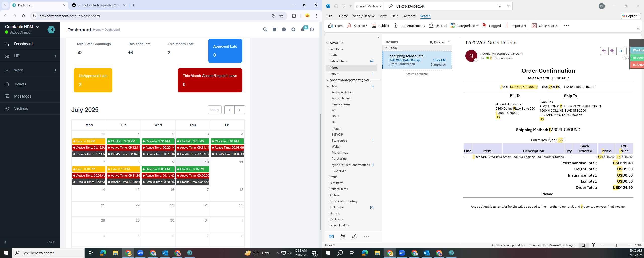Clear the Outlook search box with X
644x258 pixels.
508,6
